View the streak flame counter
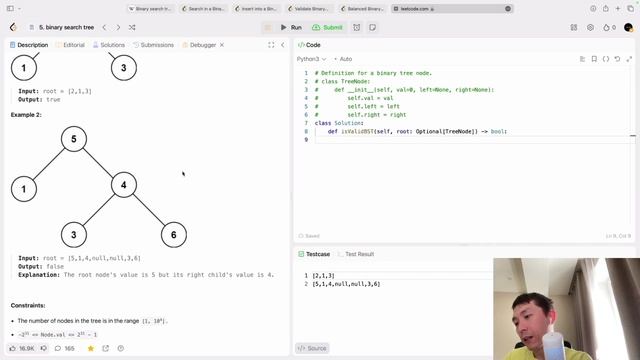This screenshot has height=360, width=640. pyautogui.click(x=609, y=27)
